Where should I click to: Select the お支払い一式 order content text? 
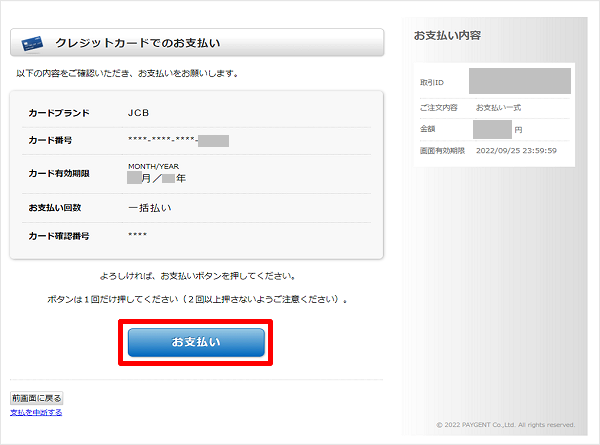(x=498, y=108)
